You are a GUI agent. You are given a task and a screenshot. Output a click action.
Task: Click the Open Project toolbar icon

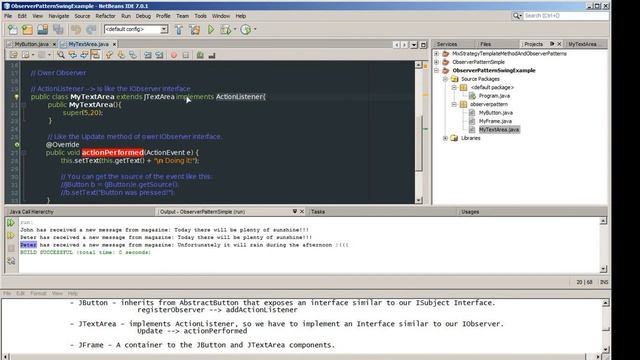(42, 29)
